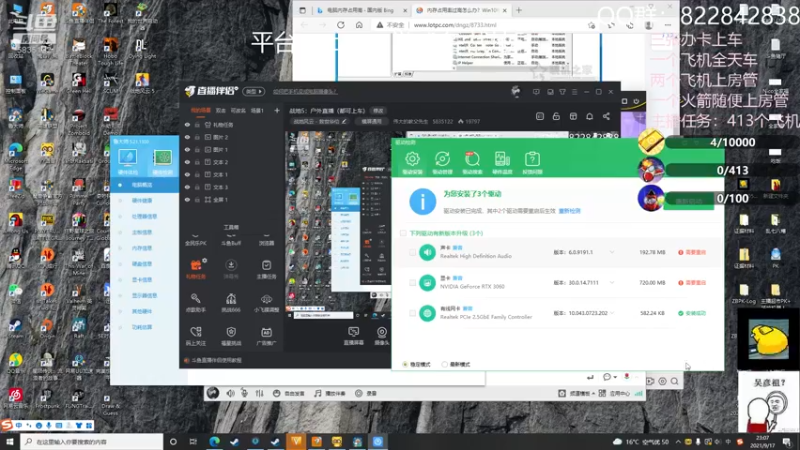Viewport: 800px width, 450px height.
Task: Expand version dropdown for network 10.043.0723.202
Action: tap(612, 313)
